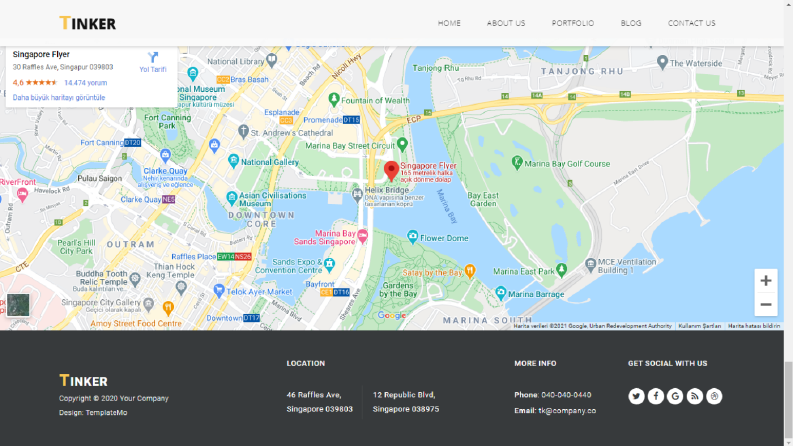Select the Satay by the Bay marker
The image size is (793, 446).
470,271
